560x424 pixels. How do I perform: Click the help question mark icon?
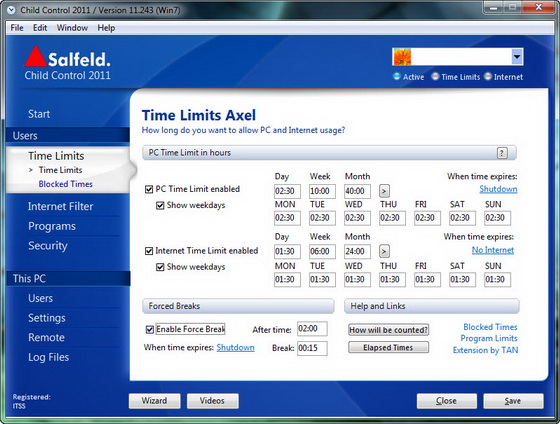tap(502, 153)
